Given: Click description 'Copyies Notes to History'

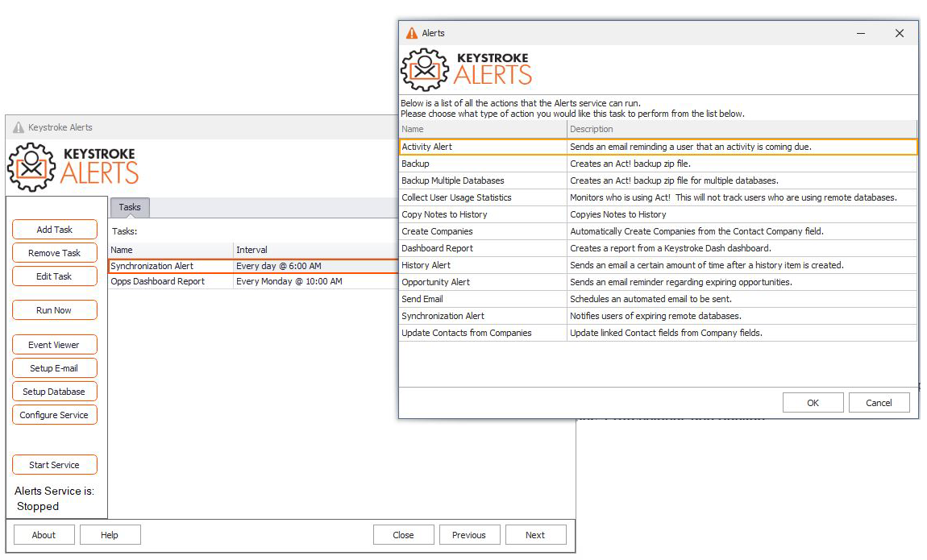Looking at the screenshot, I should click(x=617, y=214).
